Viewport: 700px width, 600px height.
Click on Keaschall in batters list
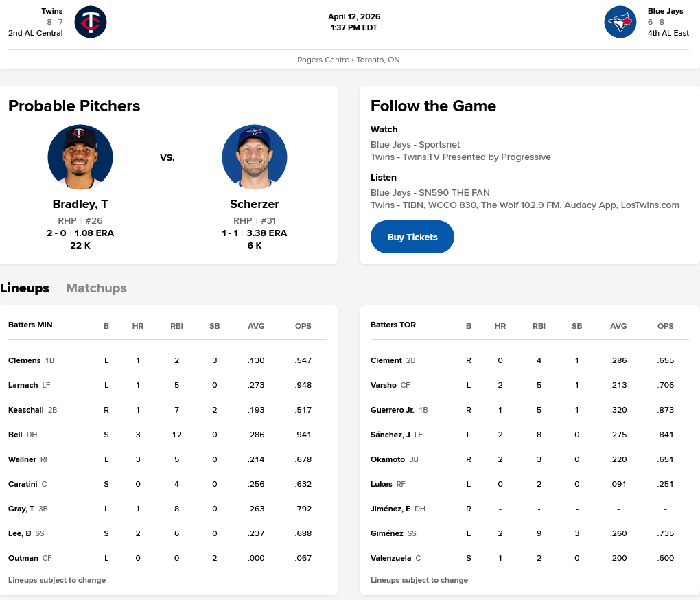tap(26, 410)
